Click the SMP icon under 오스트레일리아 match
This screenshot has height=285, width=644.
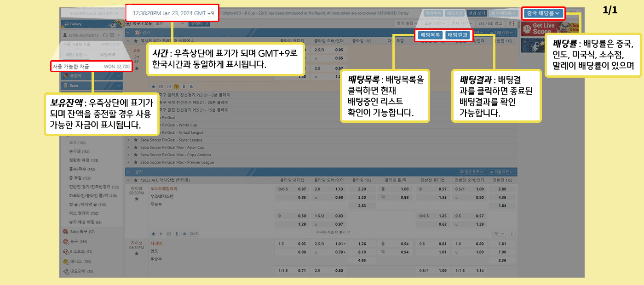point(194,234)
